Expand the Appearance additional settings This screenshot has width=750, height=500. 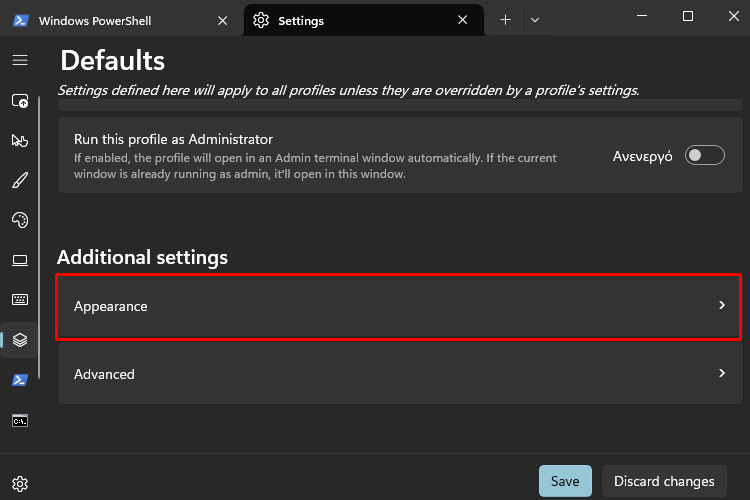coord(399,306)
